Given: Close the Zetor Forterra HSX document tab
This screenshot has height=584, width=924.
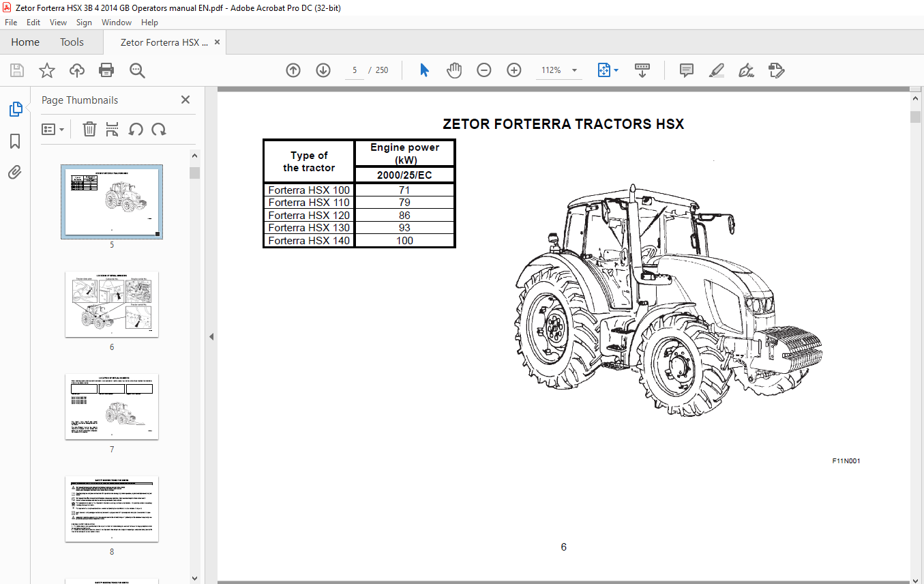Looking at the screenshot, I should (x=218, y=42).
